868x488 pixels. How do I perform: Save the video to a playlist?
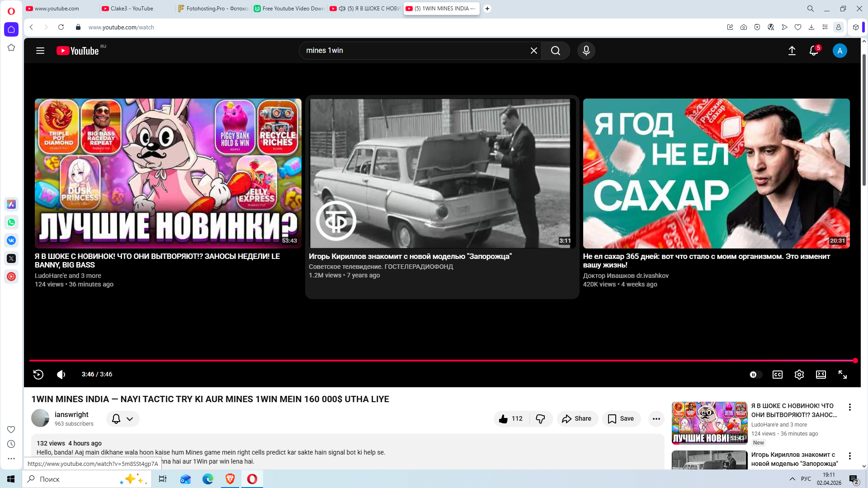pos(621,419)
